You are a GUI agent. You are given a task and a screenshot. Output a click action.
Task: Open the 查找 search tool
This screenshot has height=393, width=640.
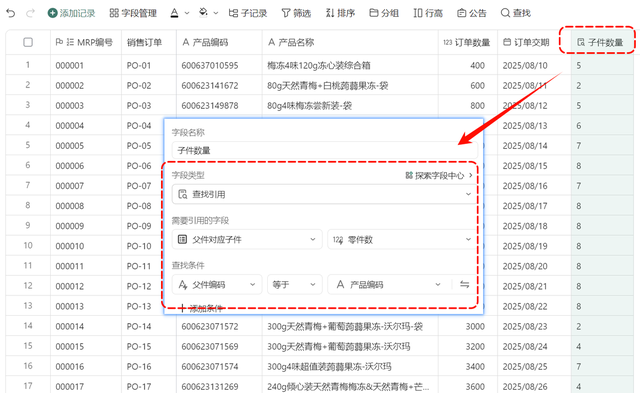[x=516, y=13]
